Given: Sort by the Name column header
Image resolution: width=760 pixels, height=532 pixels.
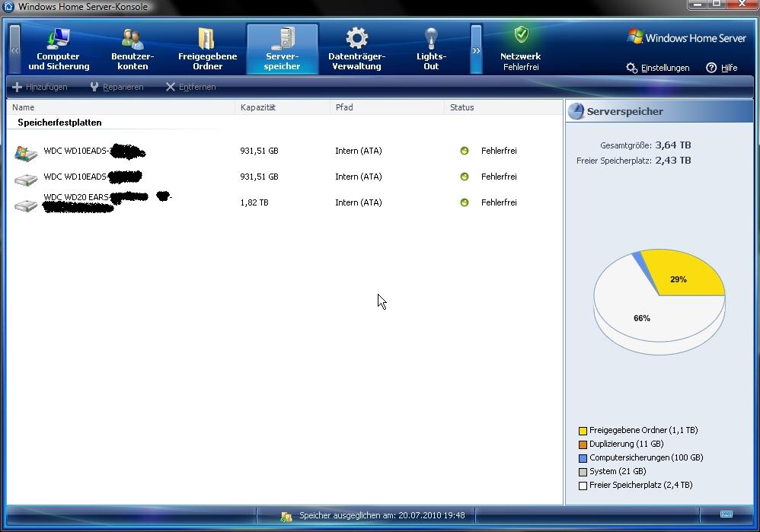Looking at the screenshot, I should pyautogui.click(x=121, y=107).
